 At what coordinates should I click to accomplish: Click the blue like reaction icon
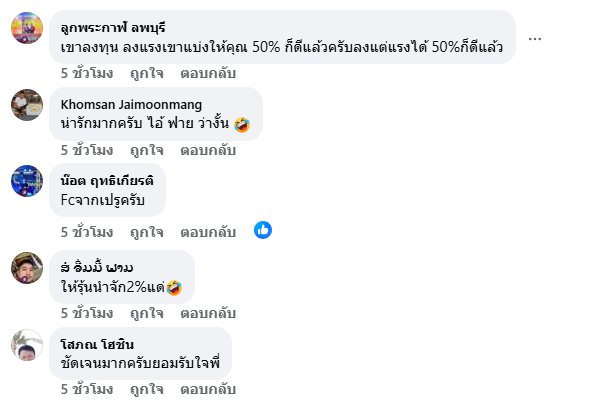tap(263, 231)
